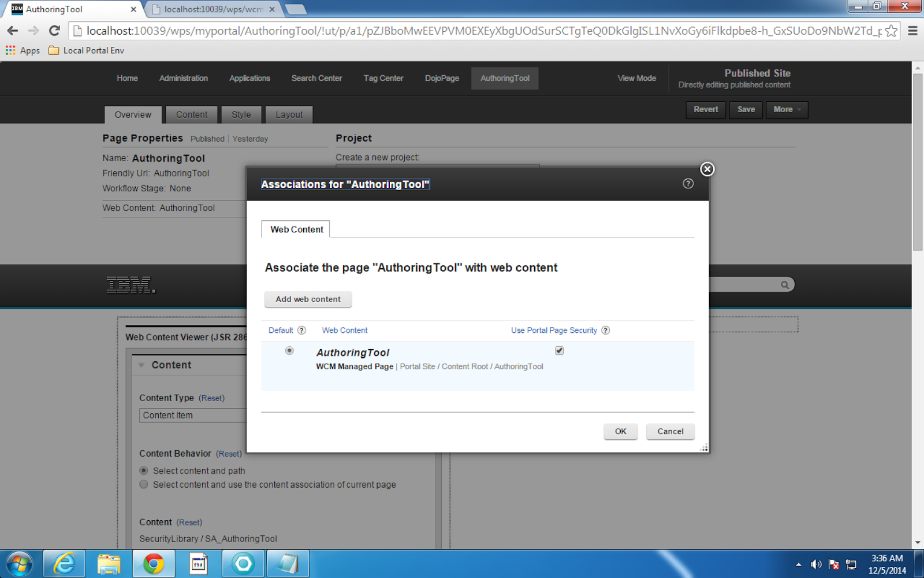Confirm dialog with OK button

[x=620, y=431]
